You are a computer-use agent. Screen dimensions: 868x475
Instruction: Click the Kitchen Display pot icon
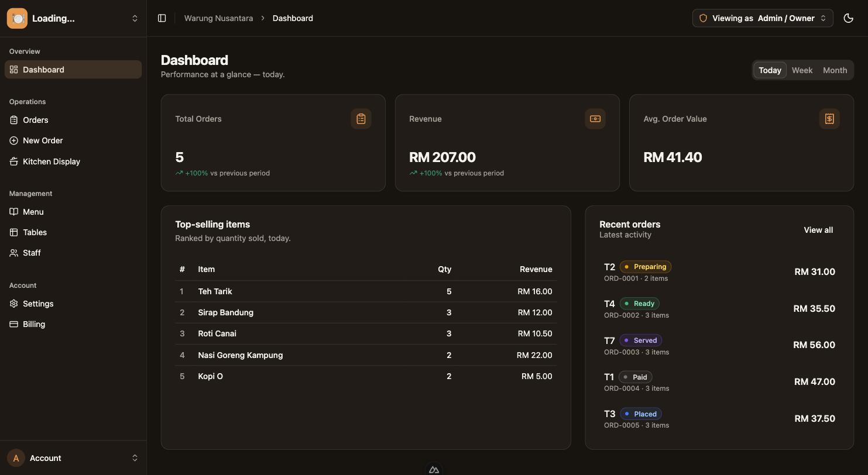tap(14, 161)
